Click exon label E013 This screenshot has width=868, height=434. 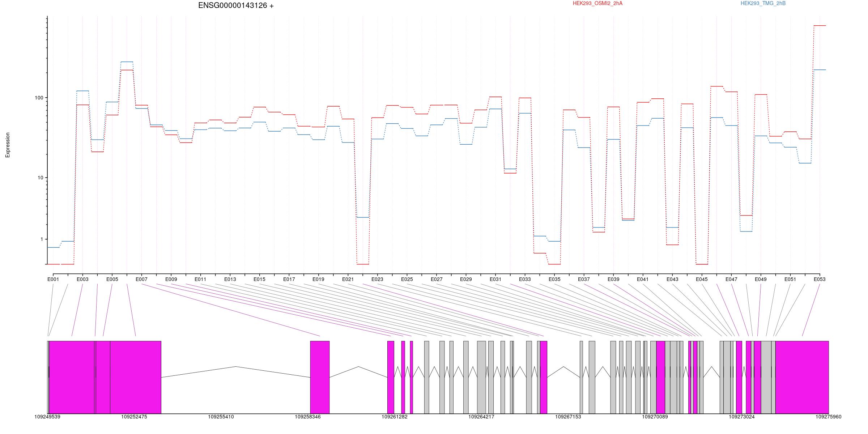click(x=230, y=279)
